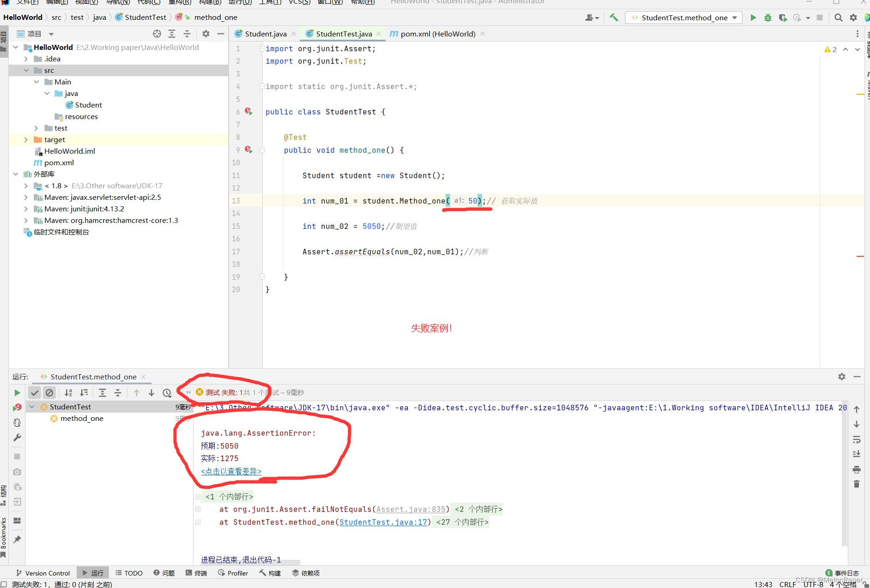Start debugging with the bug icon
Image resolution: width=870 pixels, height=588 pixels.
click(x=768, y=18)
